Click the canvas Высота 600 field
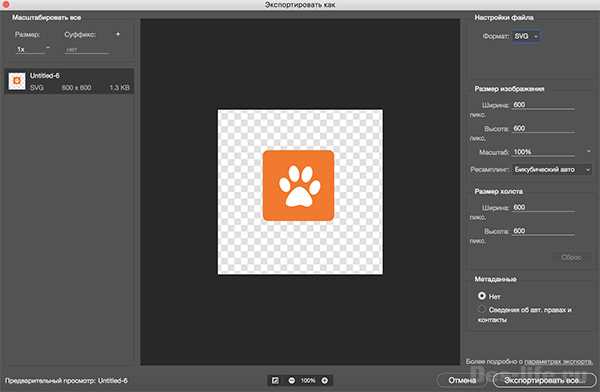The width and height of the screenshot is (600, 392). [x=543, y=231]
